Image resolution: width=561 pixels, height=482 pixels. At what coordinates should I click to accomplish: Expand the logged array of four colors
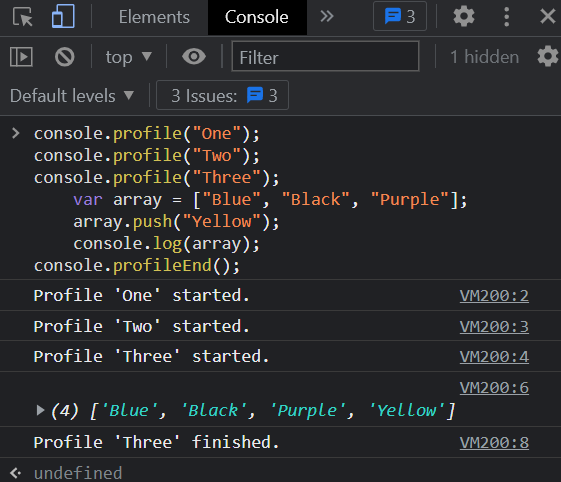pyautogui.click(x=40, y=410)
